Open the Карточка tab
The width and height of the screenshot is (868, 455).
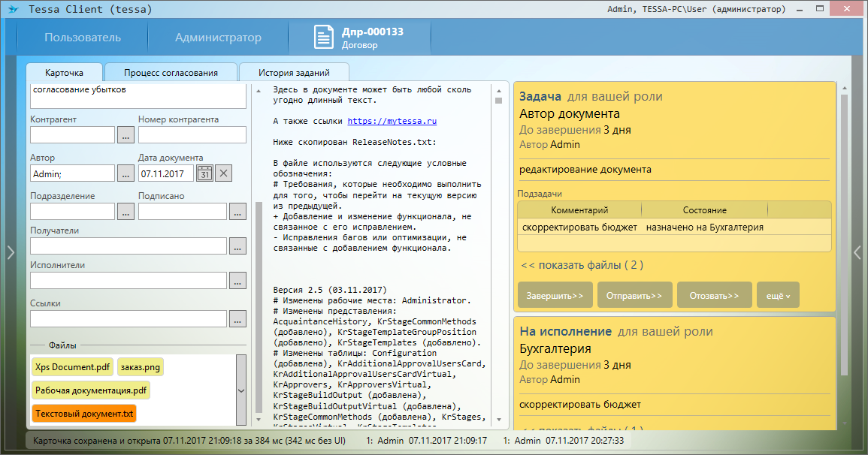[64, 72]
